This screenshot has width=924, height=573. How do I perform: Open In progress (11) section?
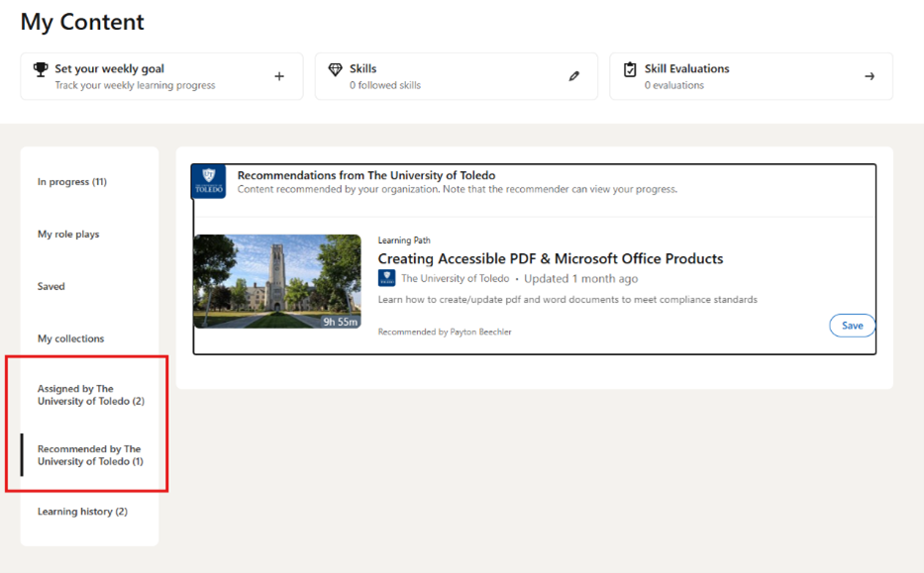pyautogui.click(x=72, y=181)
